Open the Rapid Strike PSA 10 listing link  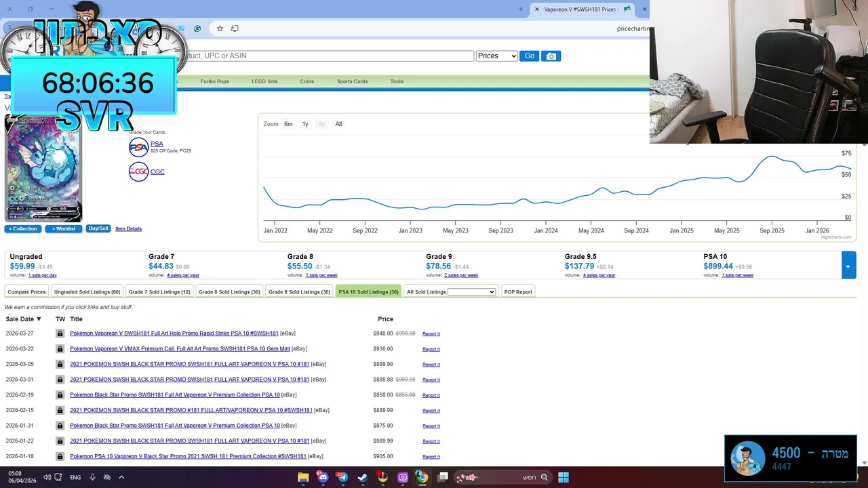click(x=174, y=333)
